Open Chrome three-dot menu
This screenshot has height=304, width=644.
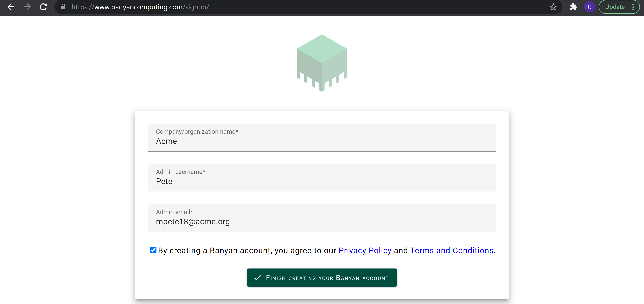point(633,7)
